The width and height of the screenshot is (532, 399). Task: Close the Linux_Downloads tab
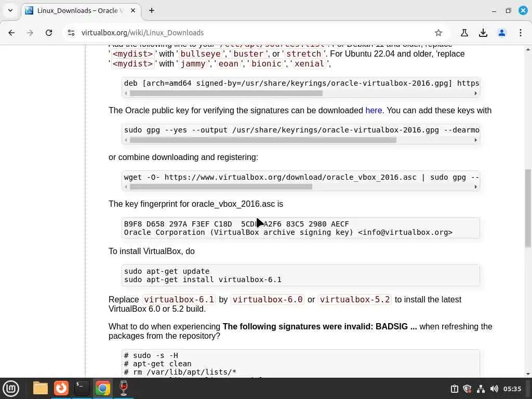coord(133,10)
